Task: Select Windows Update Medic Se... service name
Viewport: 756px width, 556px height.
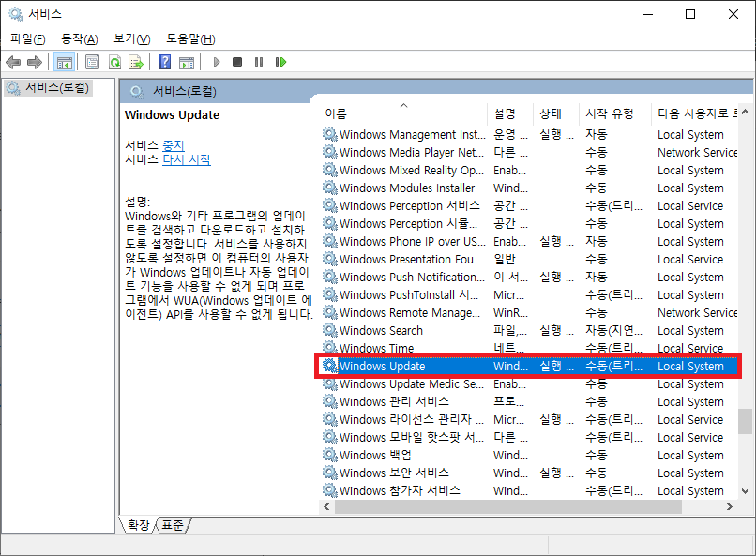Action: 411,383
